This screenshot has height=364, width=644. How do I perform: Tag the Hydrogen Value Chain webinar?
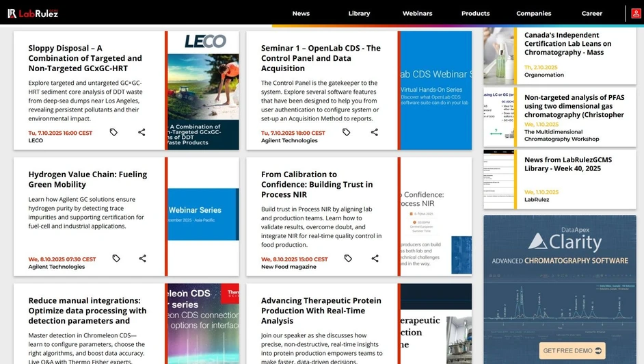(x=116, y=259)
